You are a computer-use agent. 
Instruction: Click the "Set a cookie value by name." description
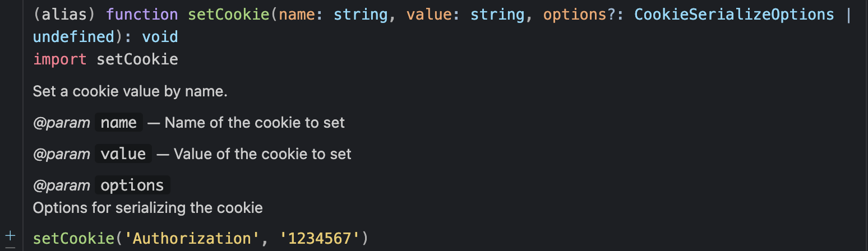pyautogui.click(x=130, y=91)
